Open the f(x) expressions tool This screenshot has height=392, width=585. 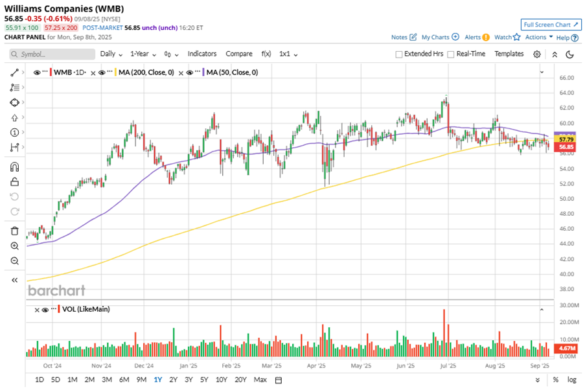coord(266,54)
